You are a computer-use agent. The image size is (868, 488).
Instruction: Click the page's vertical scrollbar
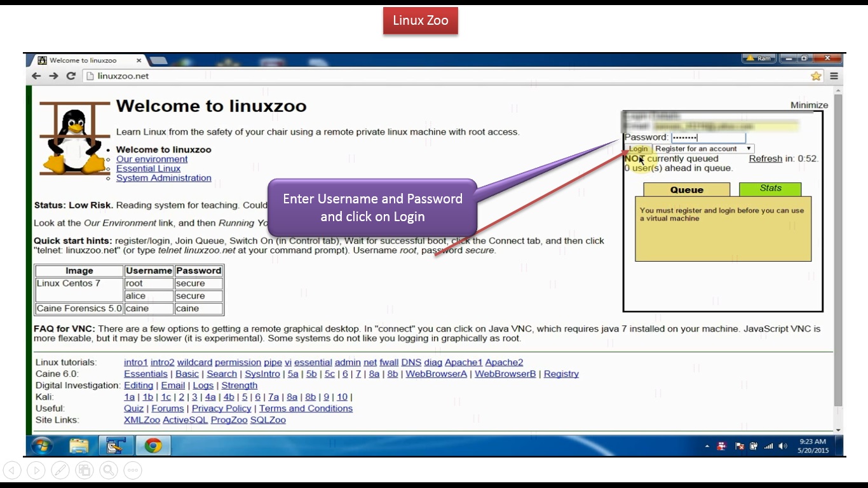[838, 251]
